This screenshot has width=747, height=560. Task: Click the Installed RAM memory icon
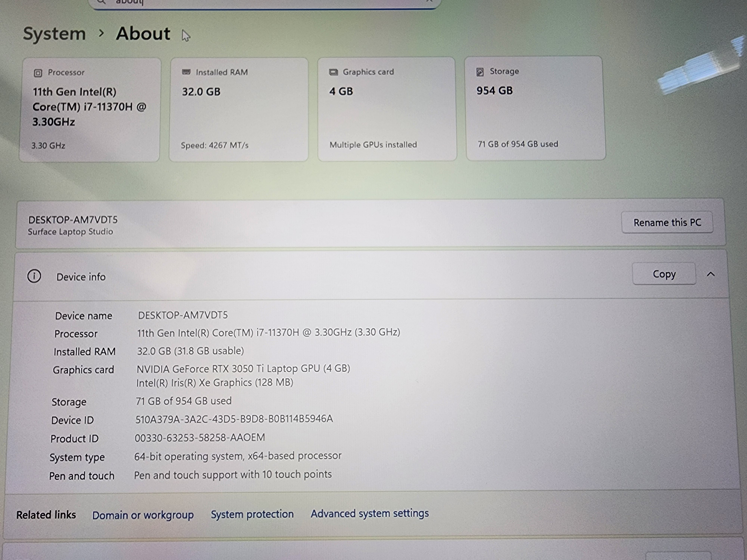(186, 72)
